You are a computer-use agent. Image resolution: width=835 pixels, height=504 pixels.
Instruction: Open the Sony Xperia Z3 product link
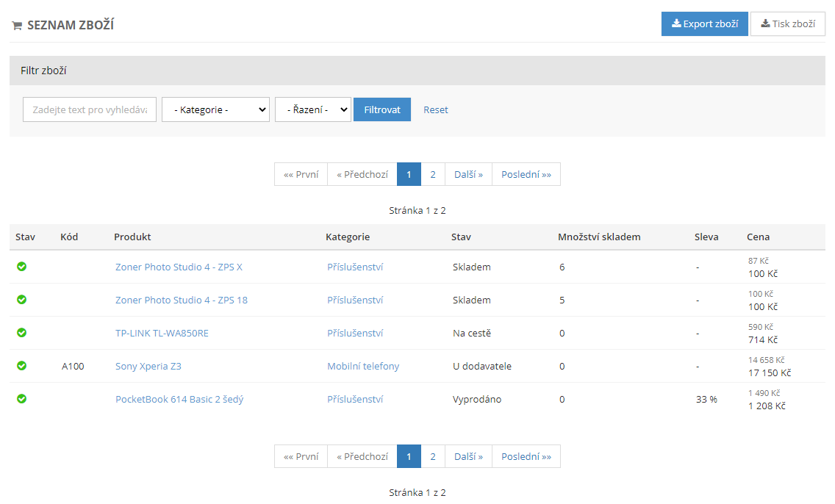click(148, 366)
